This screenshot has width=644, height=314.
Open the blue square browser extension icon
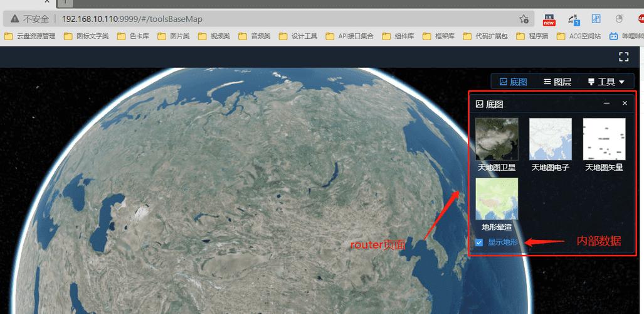click(596, 19)
